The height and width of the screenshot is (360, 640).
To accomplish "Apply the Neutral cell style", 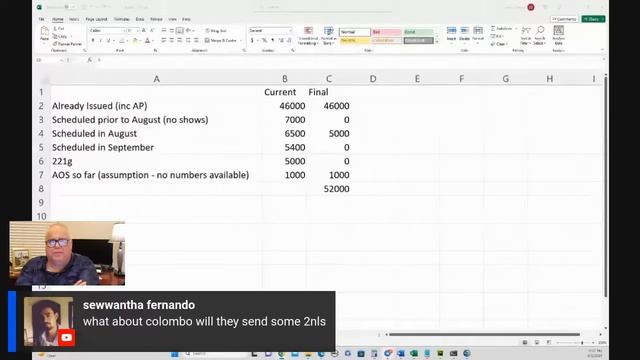I will click(x=355, y=40).
